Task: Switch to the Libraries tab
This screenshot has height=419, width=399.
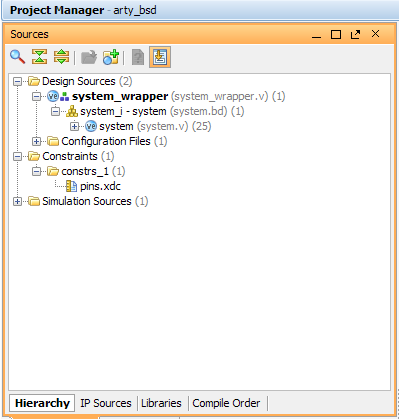Action: pos(161,403)
